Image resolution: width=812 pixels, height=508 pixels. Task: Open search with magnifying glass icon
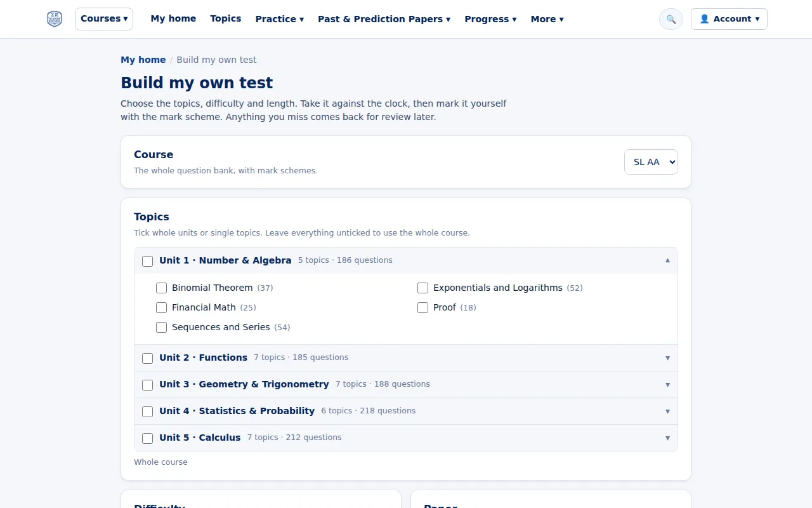(671, 19)
